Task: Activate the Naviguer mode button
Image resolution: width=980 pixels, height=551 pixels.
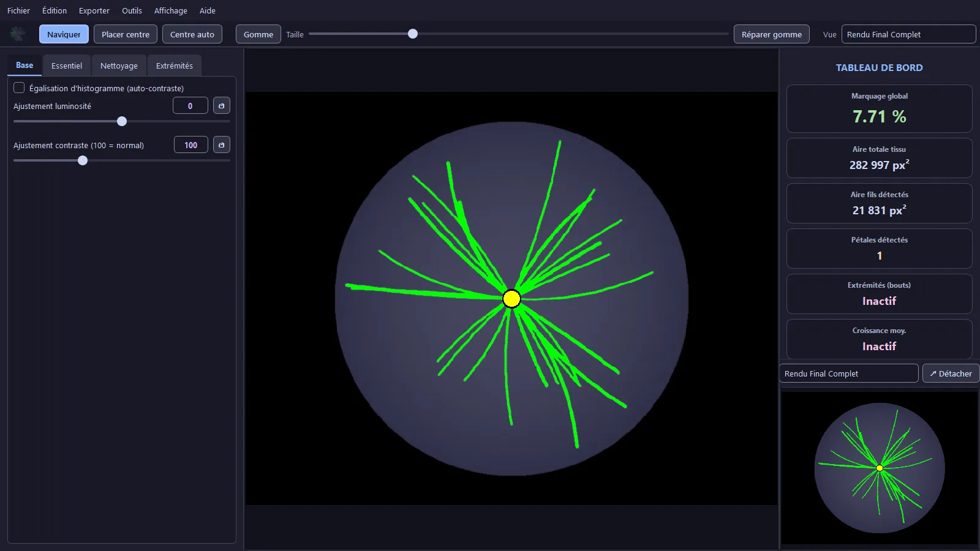Action: pos(64,34)
